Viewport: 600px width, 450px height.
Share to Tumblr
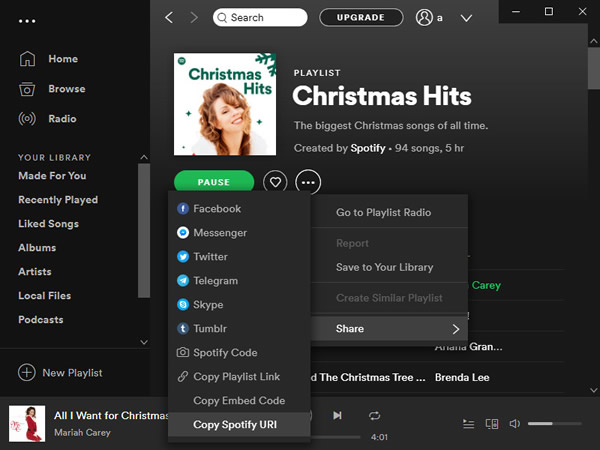click(x=239, y=329)
